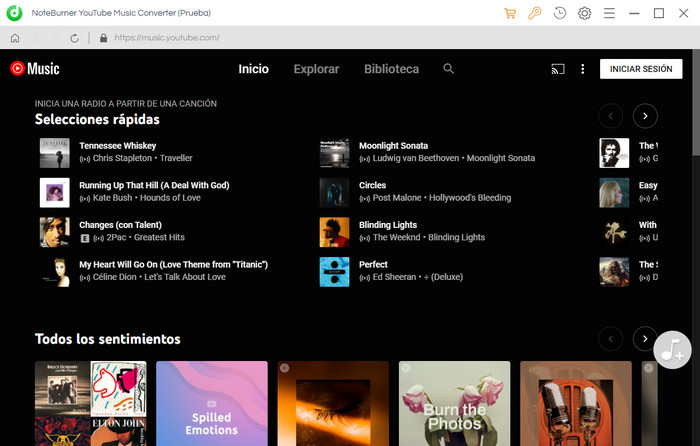The image size is (700, 446).
Task: Play the Blinding Lights song title
Action: [388, 225]
